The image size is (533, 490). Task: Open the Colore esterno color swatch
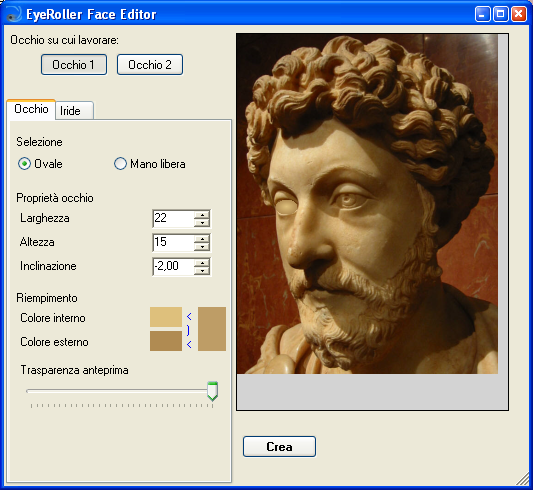coord(166,341)
